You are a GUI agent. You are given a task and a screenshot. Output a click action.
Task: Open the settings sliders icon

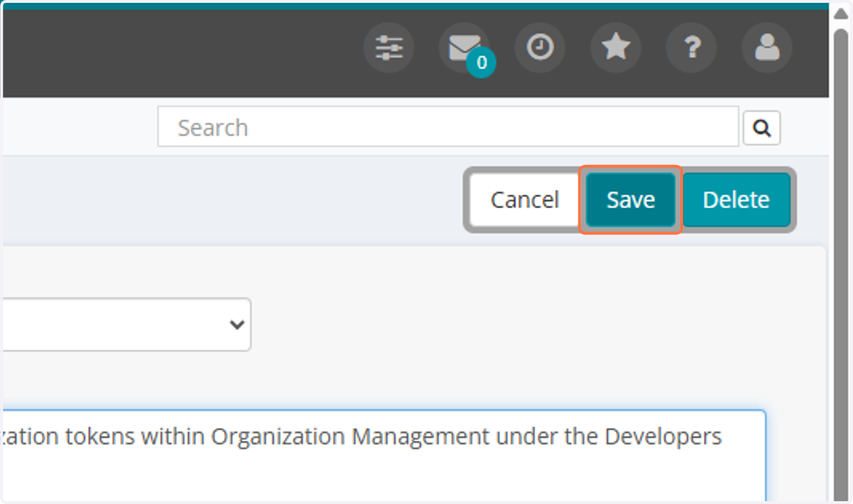(389, 48)
